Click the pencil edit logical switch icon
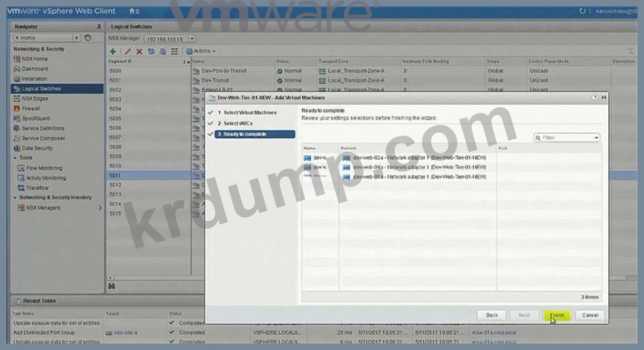The height and width of the screenshot is (350, 644). 127,51
